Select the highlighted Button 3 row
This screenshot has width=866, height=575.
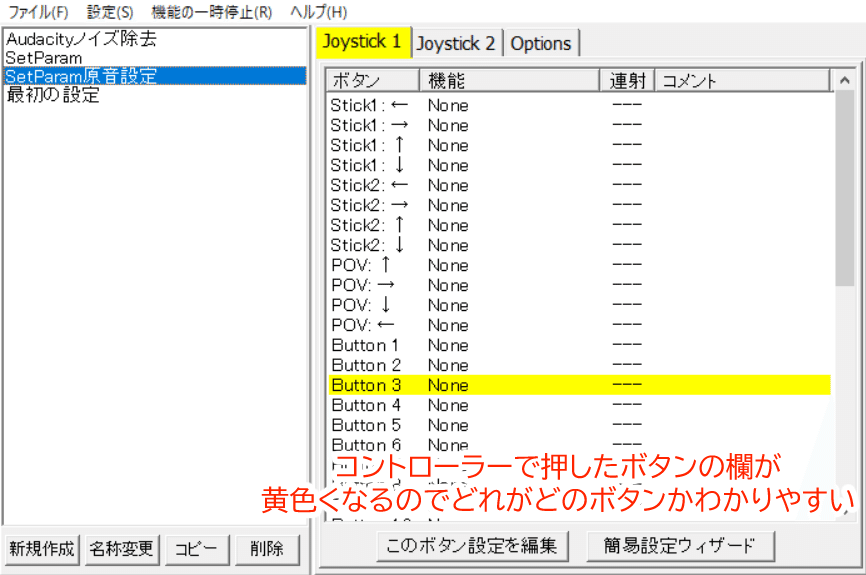(579, 385)
